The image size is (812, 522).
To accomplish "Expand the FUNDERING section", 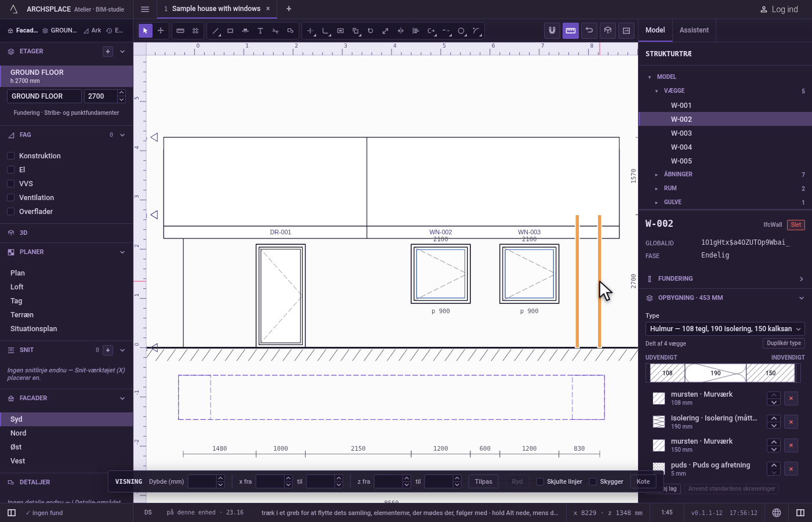I will click(725, 279).
